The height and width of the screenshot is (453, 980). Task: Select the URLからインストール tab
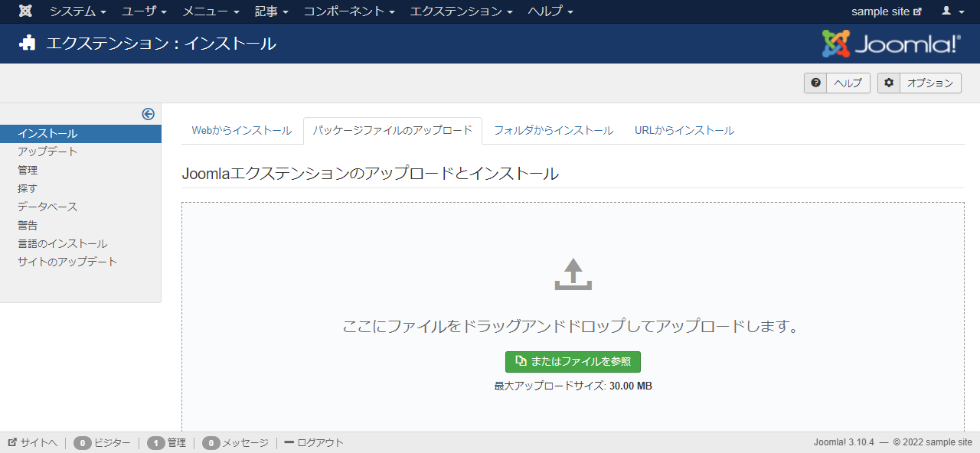(x=684, y=131)
